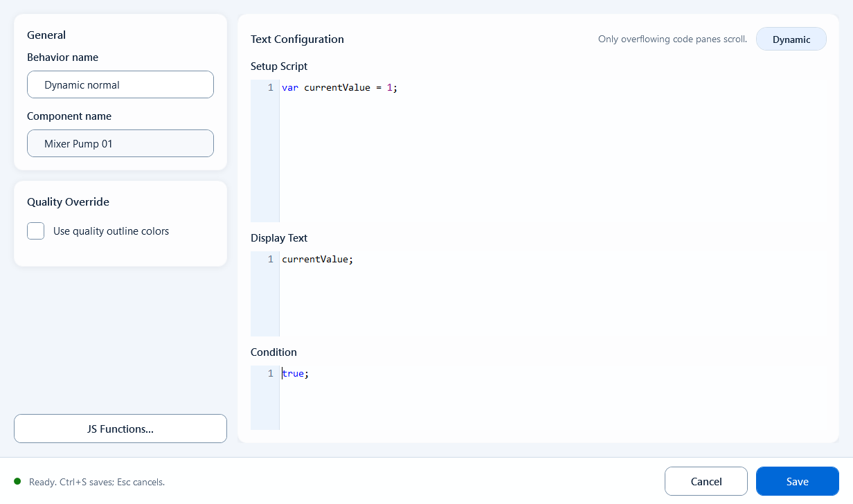
Task: Click the overflowing code panes hint text
Action: coord(672,39)
